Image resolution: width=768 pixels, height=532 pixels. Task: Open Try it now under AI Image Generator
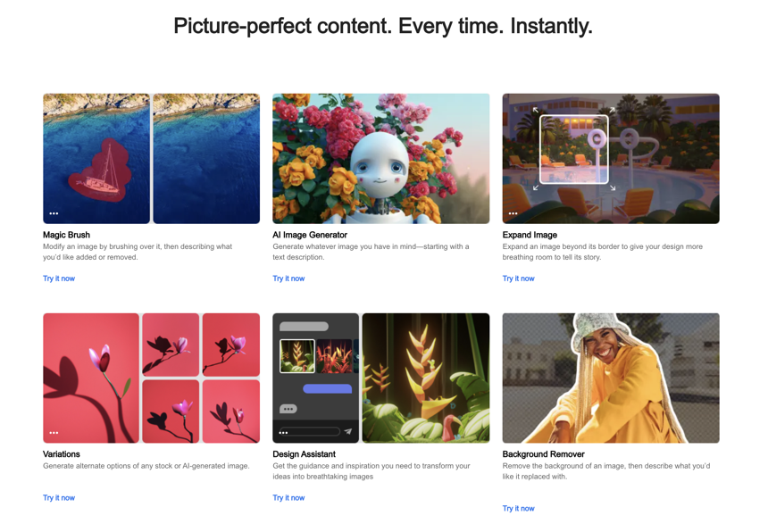click(288, 278)
